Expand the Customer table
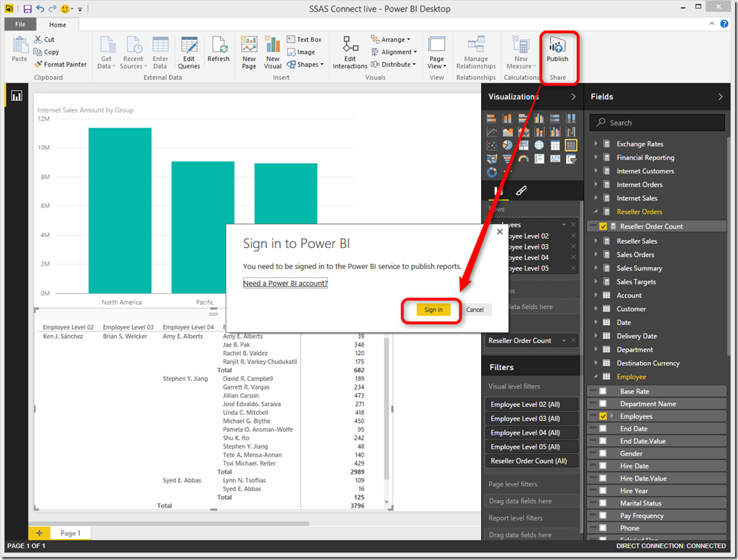 coord(595,309)
